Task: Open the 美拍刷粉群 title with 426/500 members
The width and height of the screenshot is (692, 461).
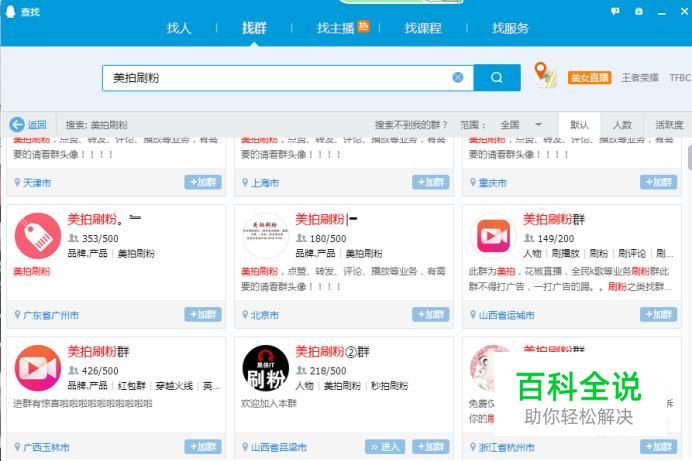Action: tap(98, 352)
